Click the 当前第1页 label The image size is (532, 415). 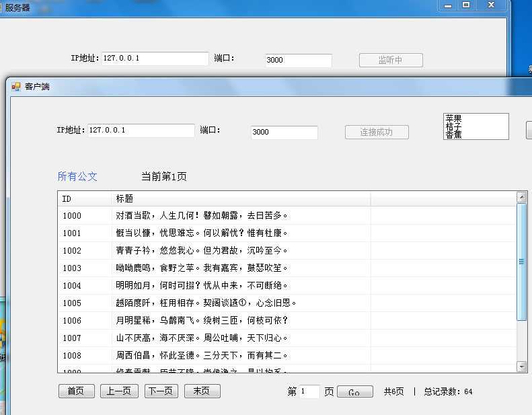tap(164, 176)
